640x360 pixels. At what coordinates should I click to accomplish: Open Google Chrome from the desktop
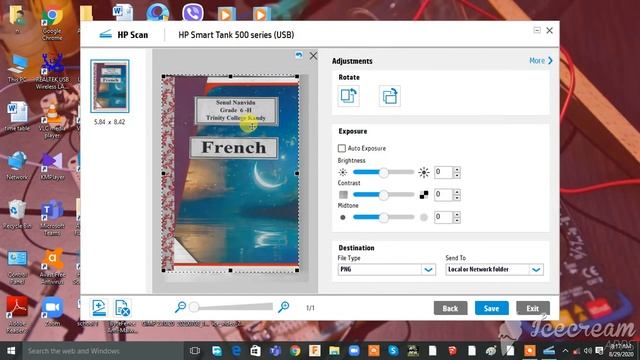pos(52,24)
